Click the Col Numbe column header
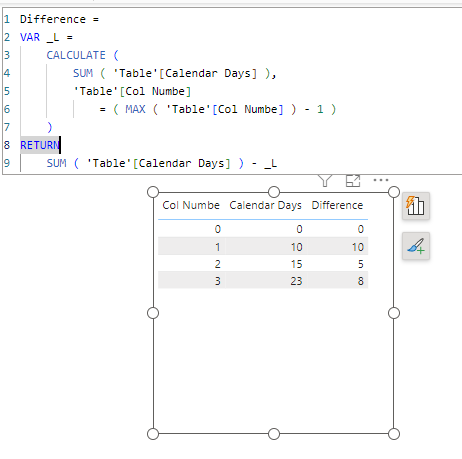 tap(191, 205)
